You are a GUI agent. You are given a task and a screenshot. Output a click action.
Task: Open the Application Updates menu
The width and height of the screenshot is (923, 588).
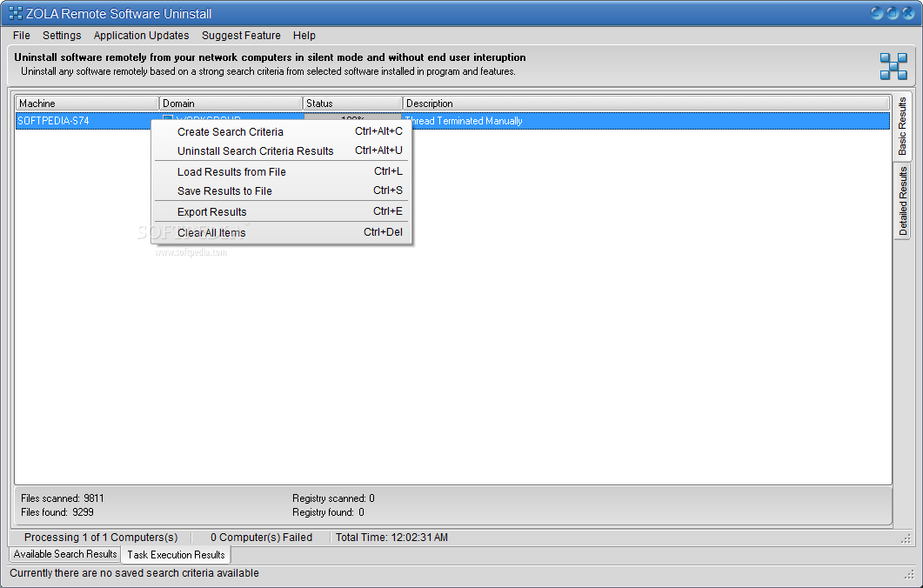coord(141,36)
